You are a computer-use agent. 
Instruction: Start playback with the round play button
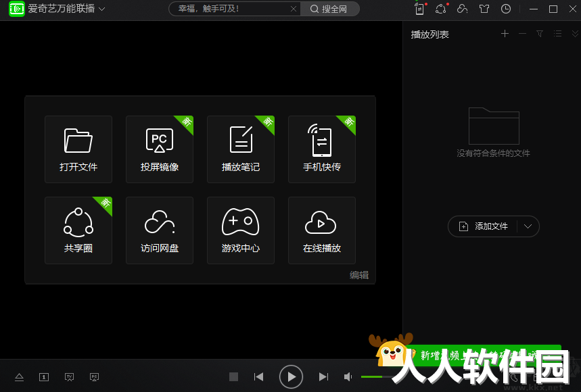[291, 377]
